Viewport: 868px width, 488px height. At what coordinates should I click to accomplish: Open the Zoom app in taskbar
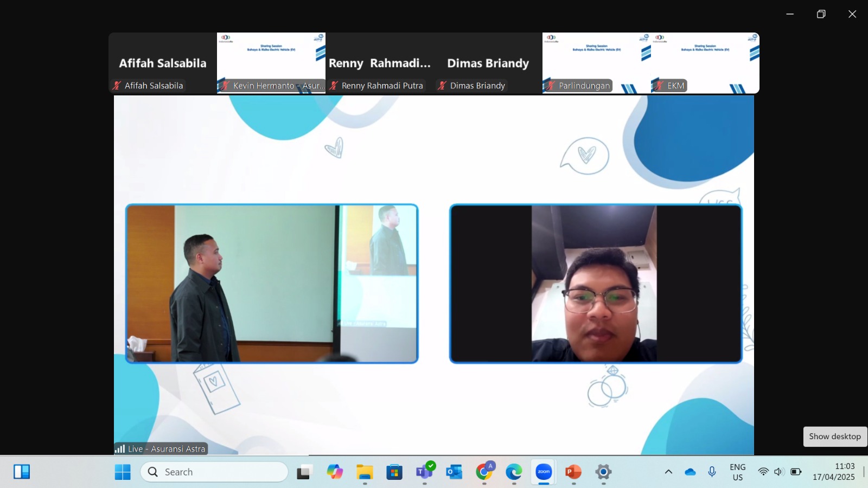coord(544,472)
